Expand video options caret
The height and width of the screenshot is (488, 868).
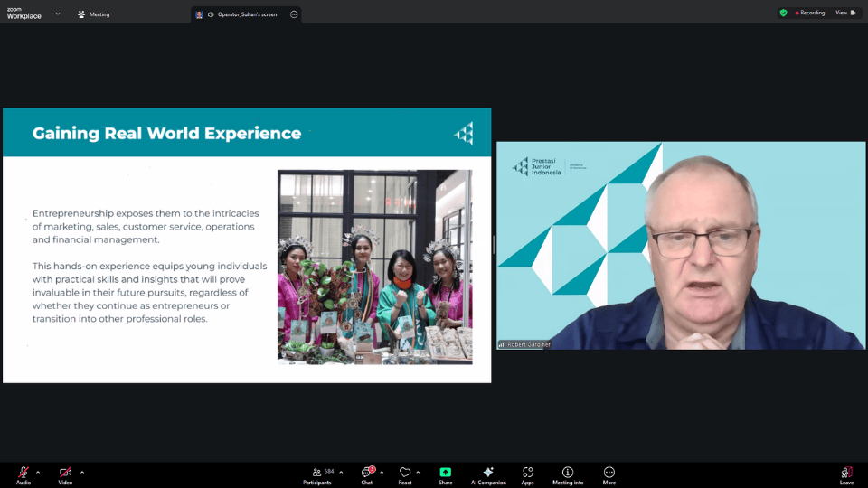tap(82, 472)
